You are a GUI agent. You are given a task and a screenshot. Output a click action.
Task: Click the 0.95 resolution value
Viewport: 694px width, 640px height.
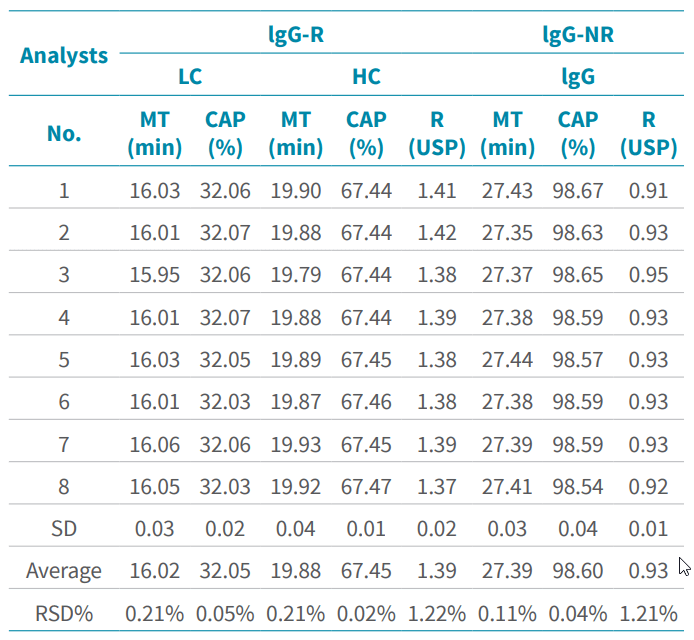[649, 275]
